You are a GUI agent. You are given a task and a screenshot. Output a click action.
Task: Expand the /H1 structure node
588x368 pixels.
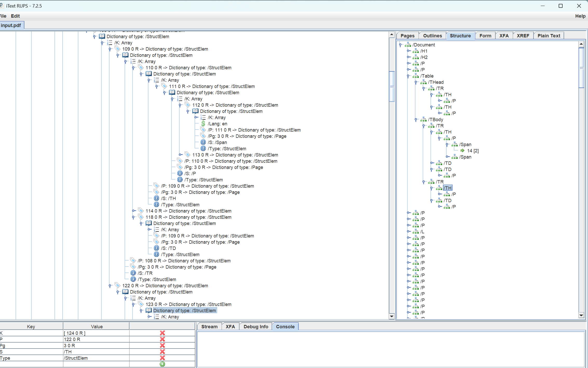pos(408,51)
